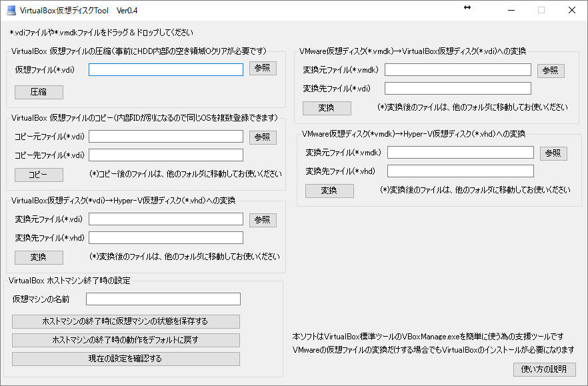Click ホストマシンの終了時の動作をデフォルトに戻す button
The height and width of the screenshot is (386, 588).
tap(126, 340)
